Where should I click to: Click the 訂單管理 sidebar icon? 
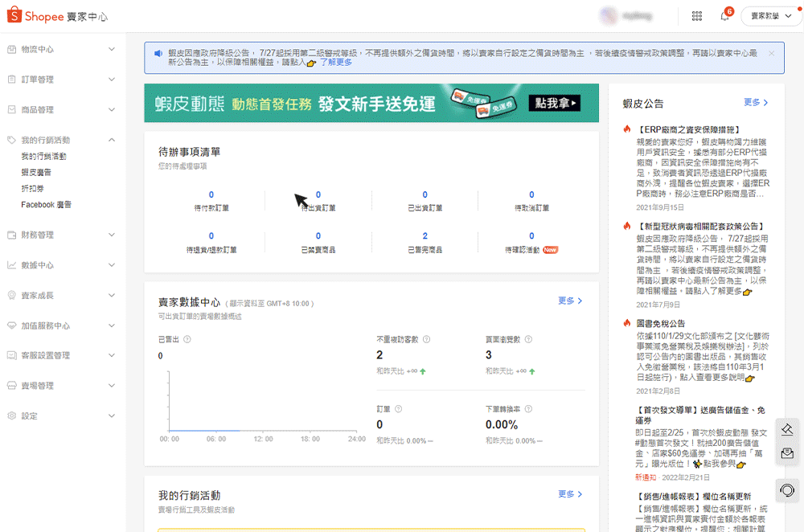(12, 80)
